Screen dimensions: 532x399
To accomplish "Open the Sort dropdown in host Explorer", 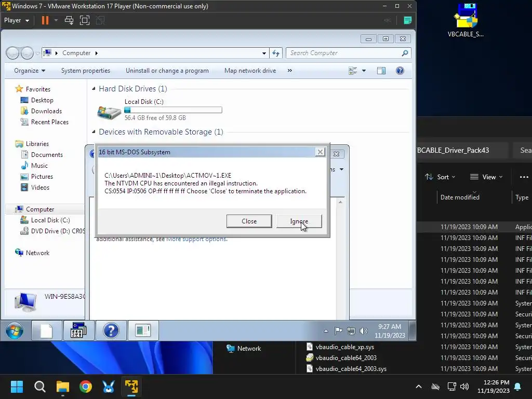I will pos(440,177).
